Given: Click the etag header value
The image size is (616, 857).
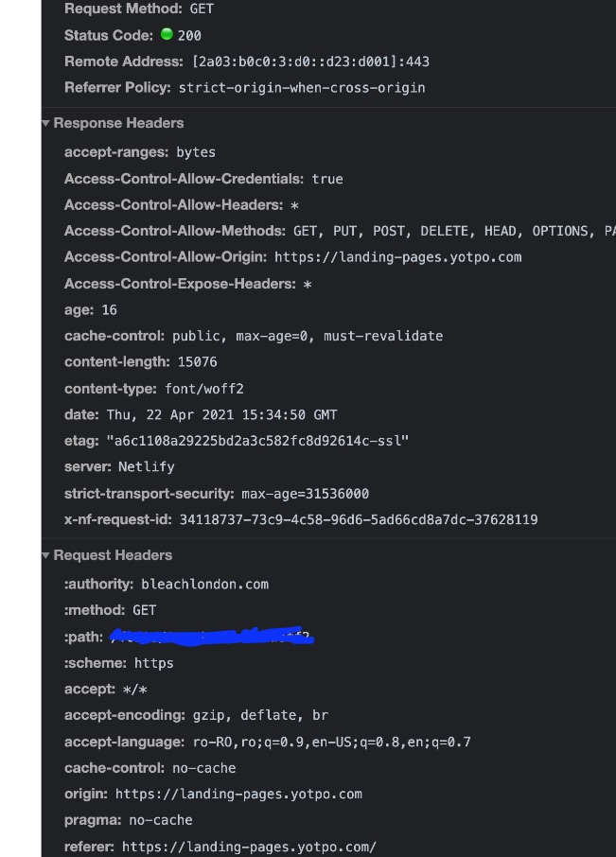Looking at the screenshot, I should (257, 441).
